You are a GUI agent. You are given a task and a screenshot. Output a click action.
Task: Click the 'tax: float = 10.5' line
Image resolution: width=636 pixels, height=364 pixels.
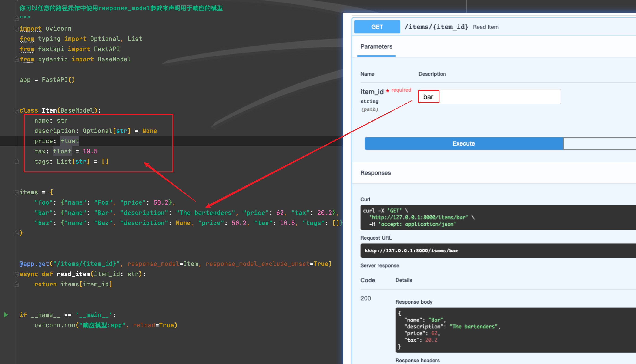tap(66, 151)
